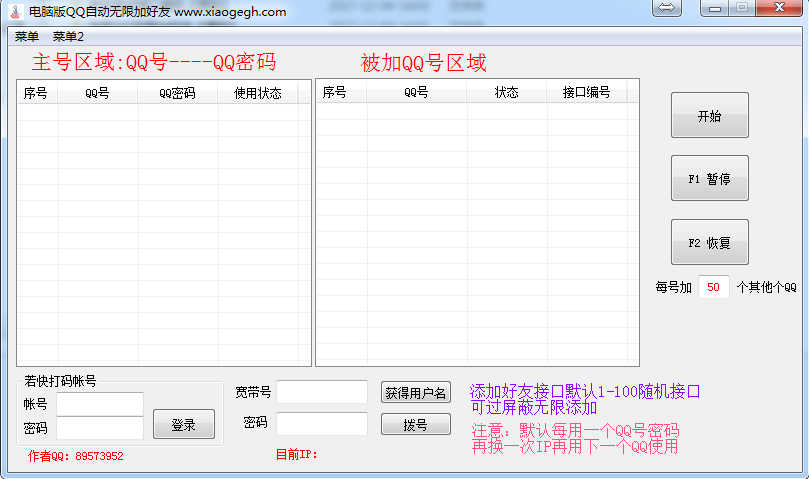Select the 序号 column header in main account list
The width and height of the screenshot is (809, 479).
(38, 93)
